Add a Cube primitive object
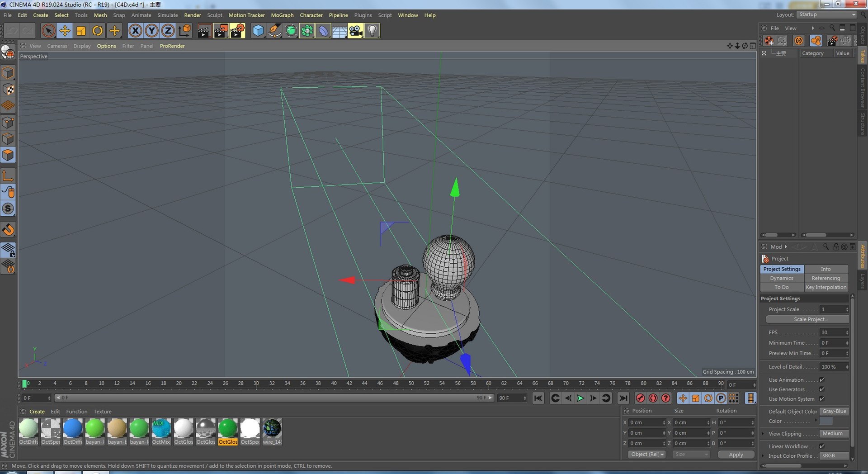 coord(258,31)
